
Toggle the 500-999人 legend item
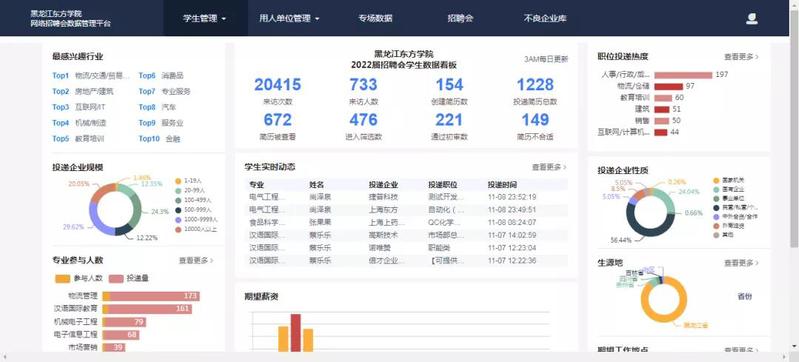192,210
